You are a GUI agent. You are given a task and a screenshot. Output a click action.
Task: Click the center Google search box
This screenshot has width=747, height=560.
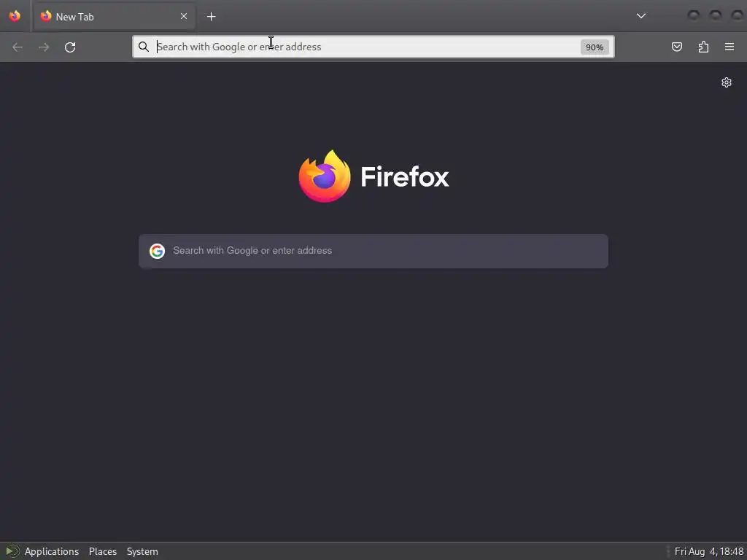(x=373, y=251)
